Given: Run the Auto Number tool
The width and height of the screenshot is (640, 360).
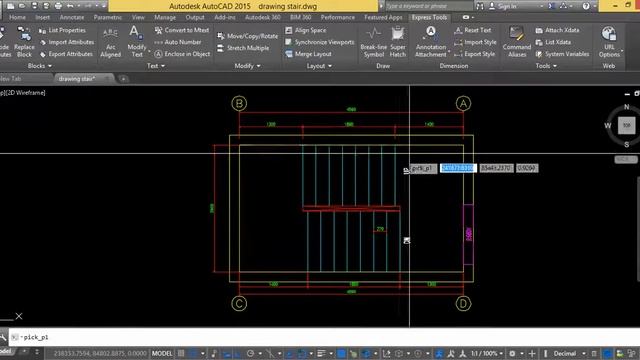Looking at the screenshot, I should pyautogui.click(x=178, y=42).
